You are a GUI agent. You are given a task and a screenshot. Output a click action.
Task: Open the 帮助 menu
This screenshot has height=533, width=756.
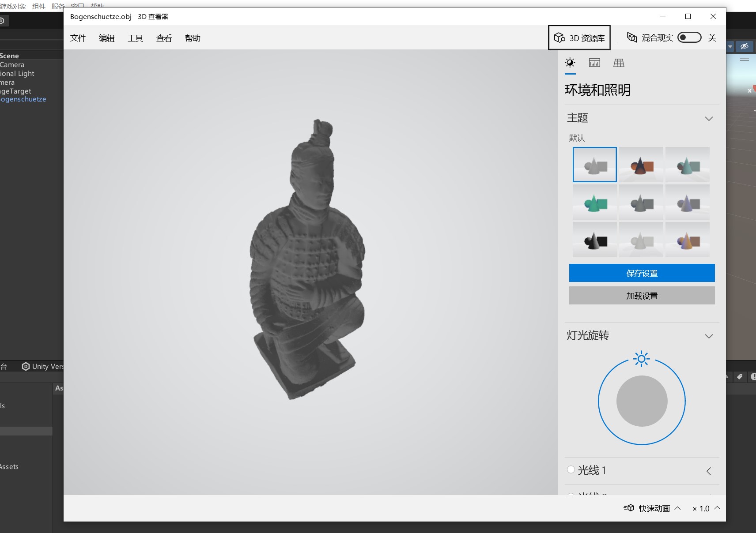pos(193,38)
